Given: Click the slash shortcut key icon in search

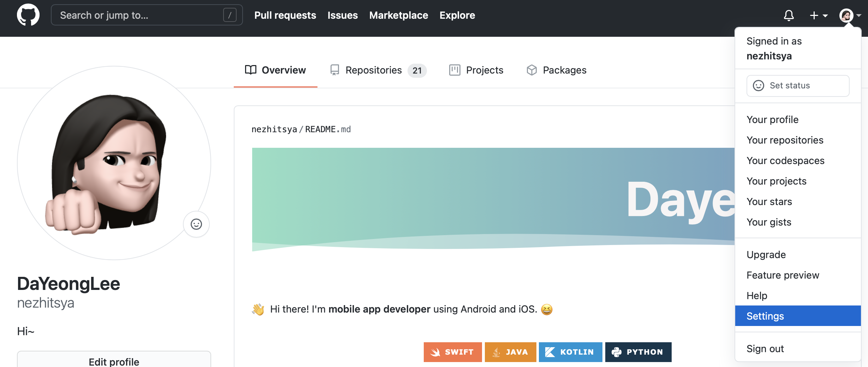Looking at the screenshot, I should point(230,15).
